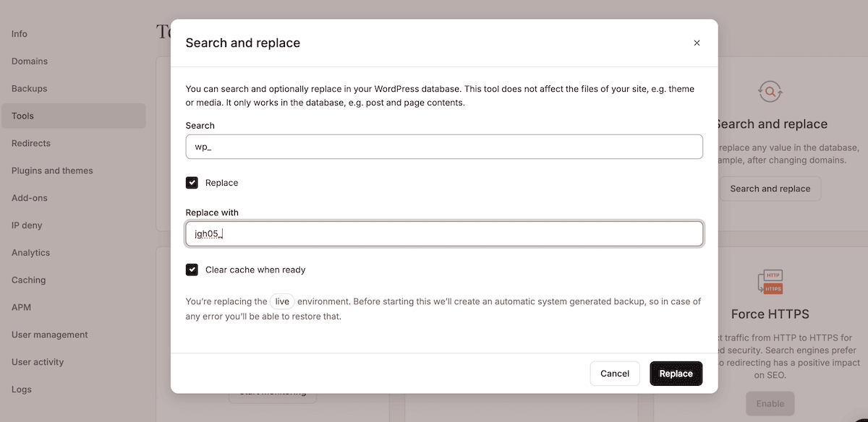Toggle Clear cache when ready checkbox
The image size is (868, 422).
click(192, 270)
